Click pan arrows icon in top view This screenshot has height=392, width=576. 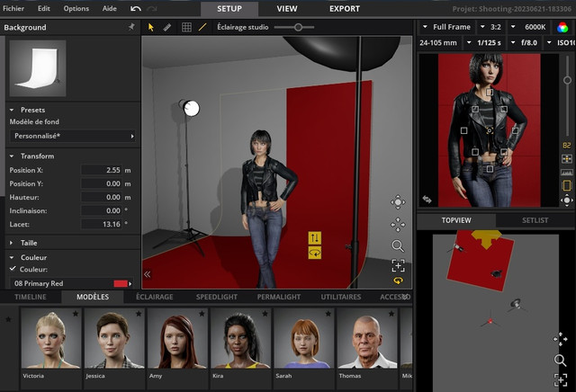pyautogui.click(x=560, y=339)
